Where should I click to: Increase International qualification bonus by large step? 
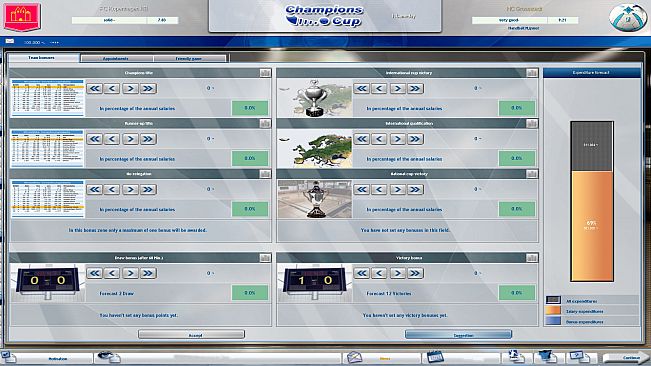(x=415, y=139)
